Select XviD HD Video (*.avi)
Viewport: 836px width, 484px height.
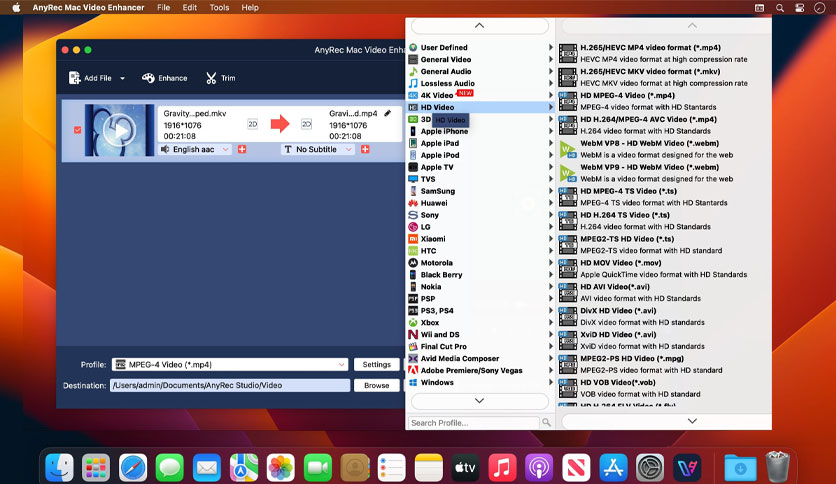[664, 341]
